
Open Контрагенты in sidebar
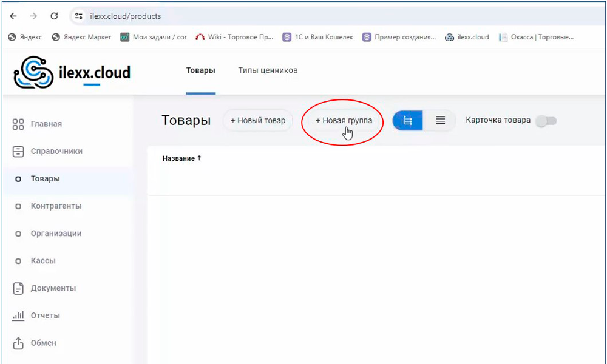(x=56, y=206)
